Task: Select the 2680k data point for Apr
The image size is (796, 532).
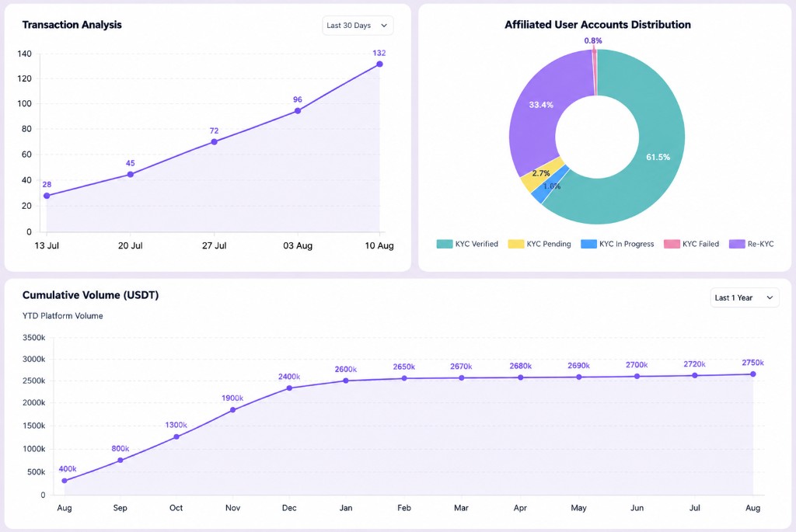Action: (520, 377)
